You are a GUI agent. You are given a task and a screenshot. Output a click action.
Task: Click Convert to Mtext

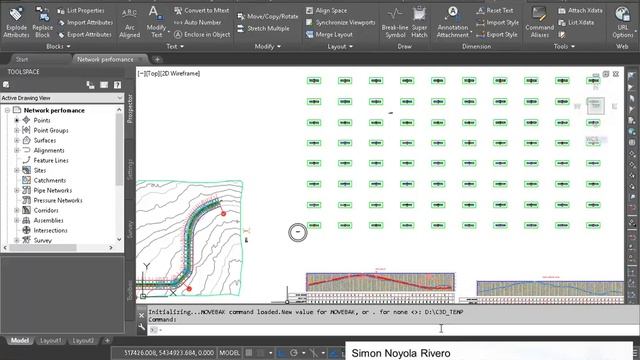tap(202, 11)
